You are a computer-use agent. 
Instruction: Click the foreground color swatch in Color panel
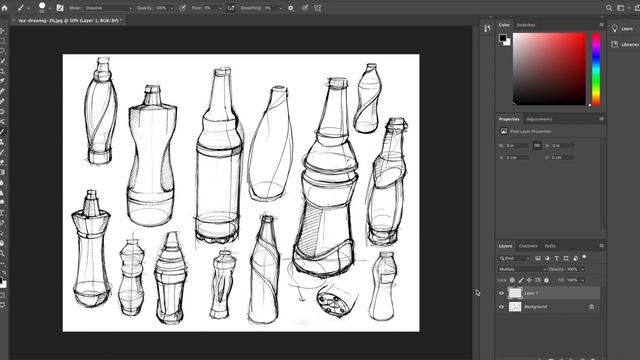coord(502,38)
